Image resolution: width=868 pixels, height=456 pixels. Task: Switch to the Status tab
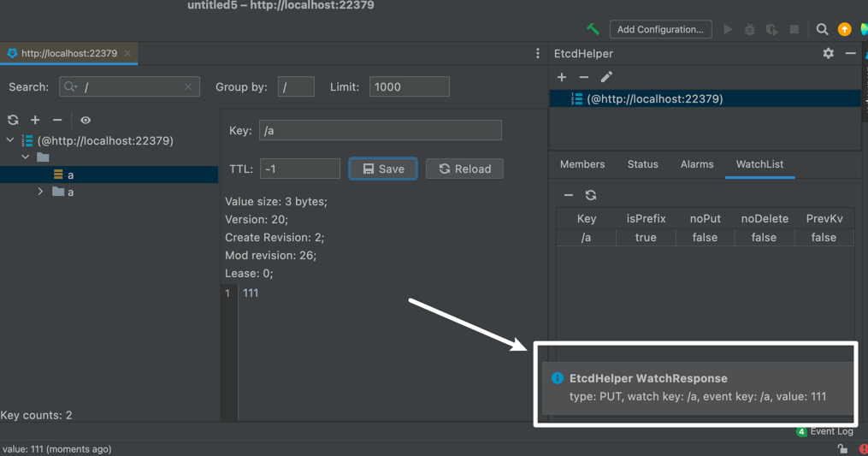pos(643,164)
